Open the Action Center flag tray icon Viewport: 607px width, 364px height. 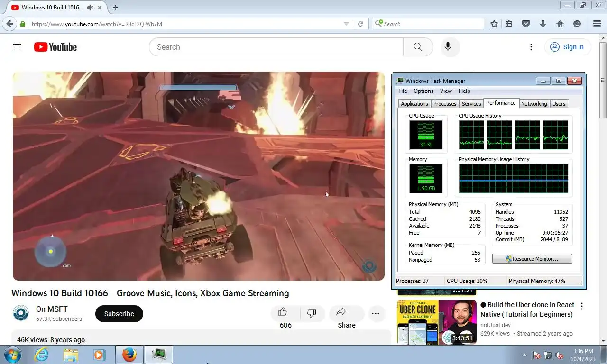(536, 355)
